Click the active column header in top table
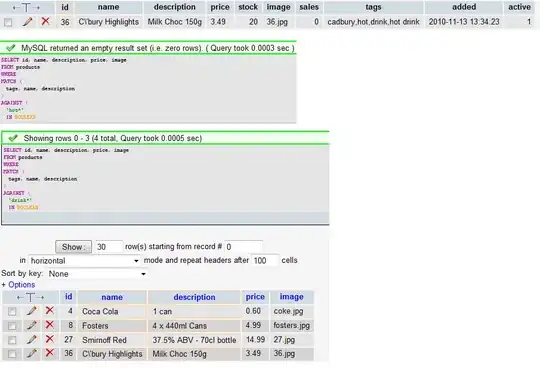Image resolution: width=540 pixels, height=368 pixels. [x=519, y=7]
